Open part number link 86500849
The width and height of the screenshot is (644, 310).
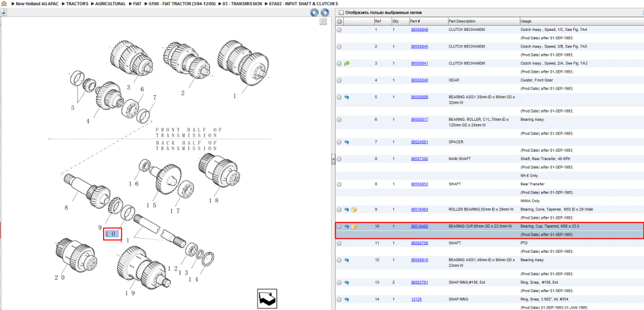coord(419,30)
